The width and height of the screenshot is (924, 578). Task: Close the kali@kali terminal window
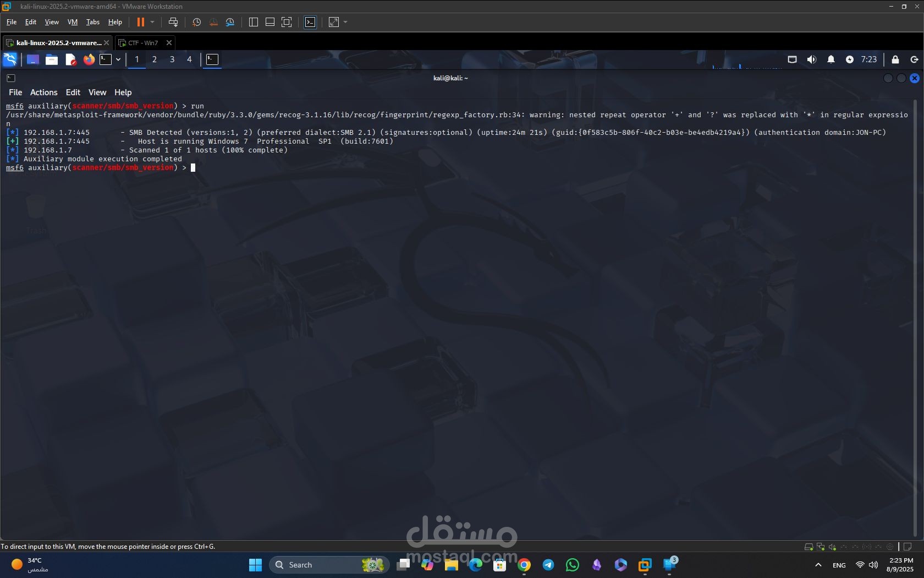click(x=915, y=78)
